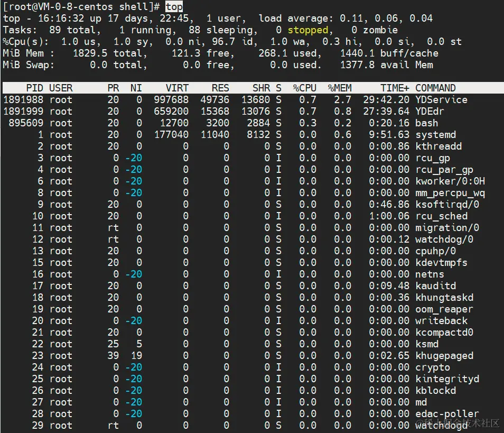Click PR value 25 of ksmd
The height and width of the screenshot is (433, 504).
[113, 344]
